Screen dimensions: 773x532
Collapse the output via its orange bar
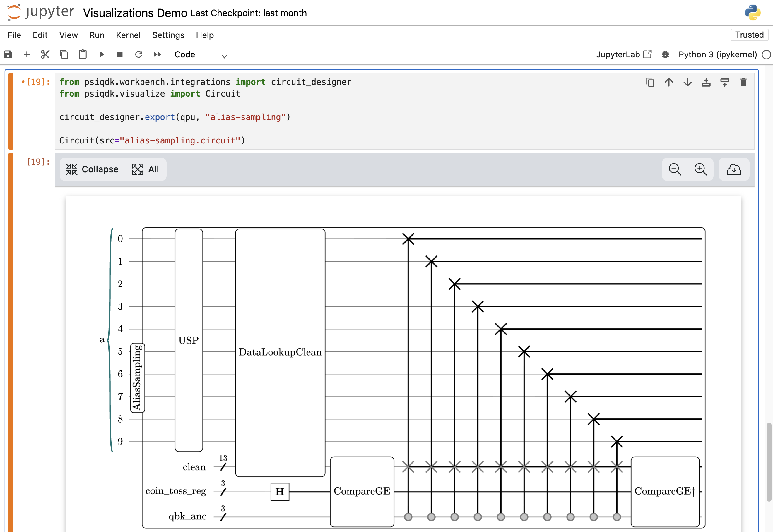pyautogui.click(x=11, y=342)
